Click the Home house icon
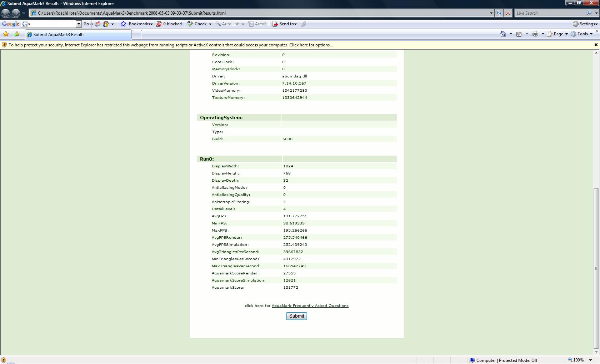 point(503,34)
